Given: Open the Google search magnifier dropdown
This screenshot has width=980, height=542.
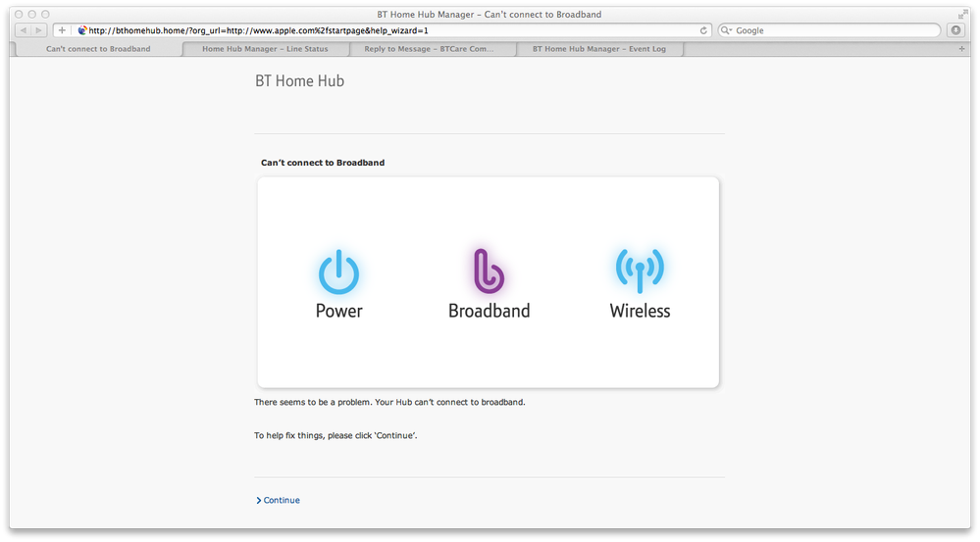Looking at the screenshot, I should click(726, 30).
